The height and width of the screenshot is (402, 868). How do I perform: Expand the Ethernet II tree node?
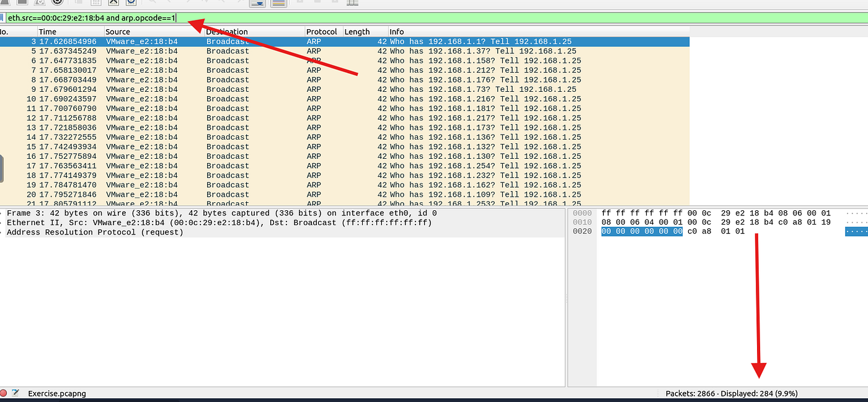[2, 223]
